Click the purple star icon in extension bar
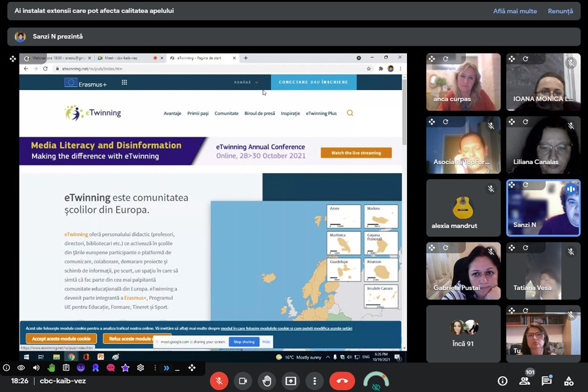The image size is (588, 392). pos(125,368)
